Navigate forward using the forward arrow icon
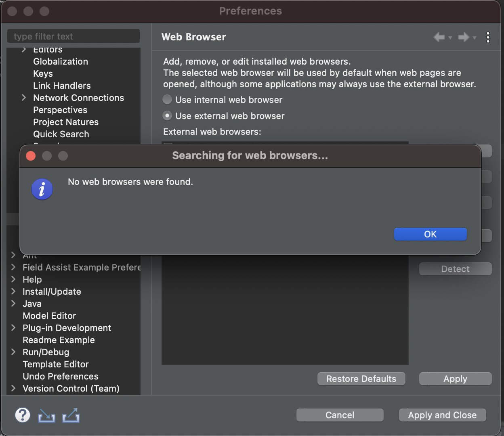504x436 pixels. coord(463,37)
